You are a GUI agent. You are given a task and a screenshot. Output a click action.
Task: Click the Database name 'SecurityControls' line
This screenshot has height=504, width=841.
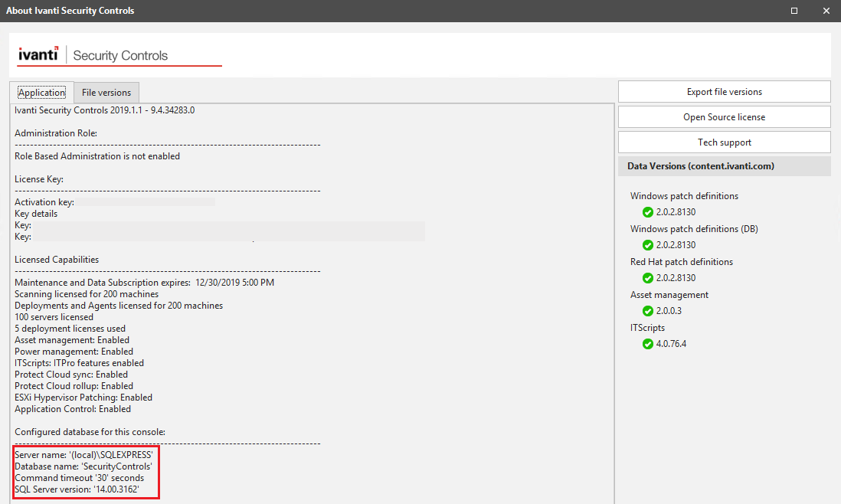(83, 466)
